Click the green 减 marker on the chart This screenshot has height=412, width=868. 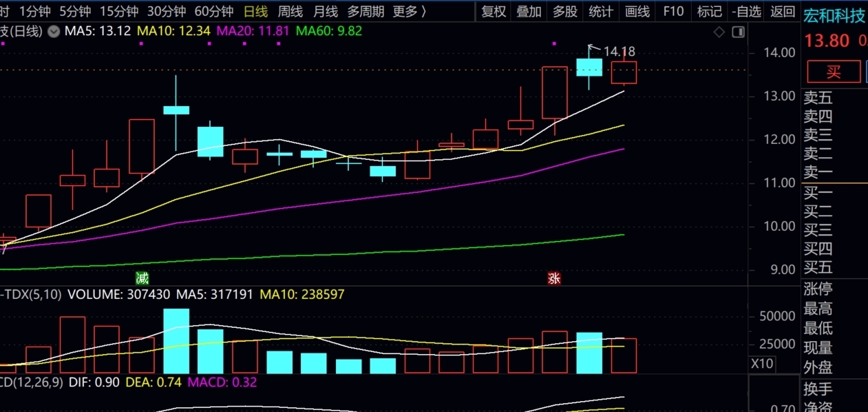tap(142, 278)
